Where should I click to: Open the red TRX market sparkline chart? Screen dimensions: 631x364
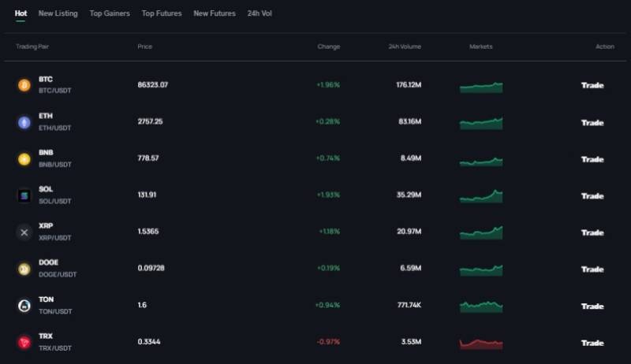click(481, 344)
